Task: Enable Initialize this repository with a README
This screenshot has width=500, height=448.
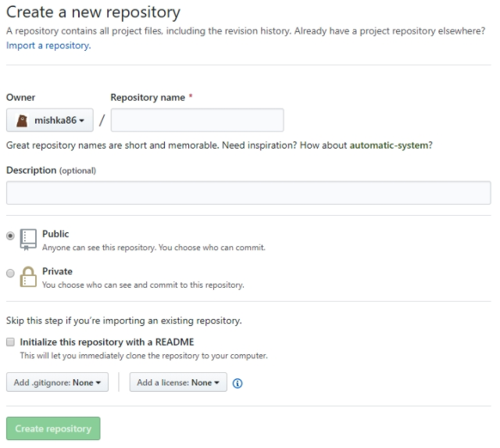Action: coord(10,342)
